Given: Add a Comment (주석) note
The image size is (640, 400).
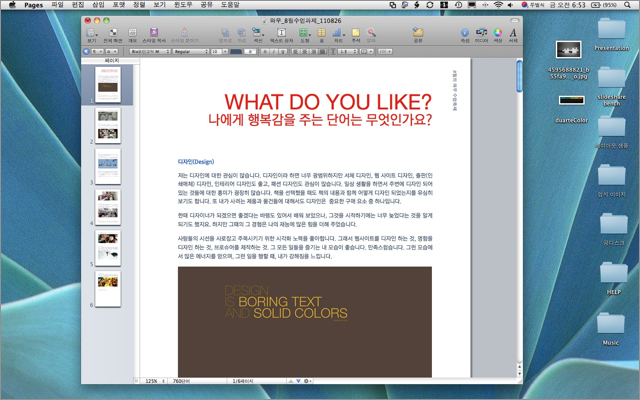Looking at the screenshot, I should pos(356,35).
